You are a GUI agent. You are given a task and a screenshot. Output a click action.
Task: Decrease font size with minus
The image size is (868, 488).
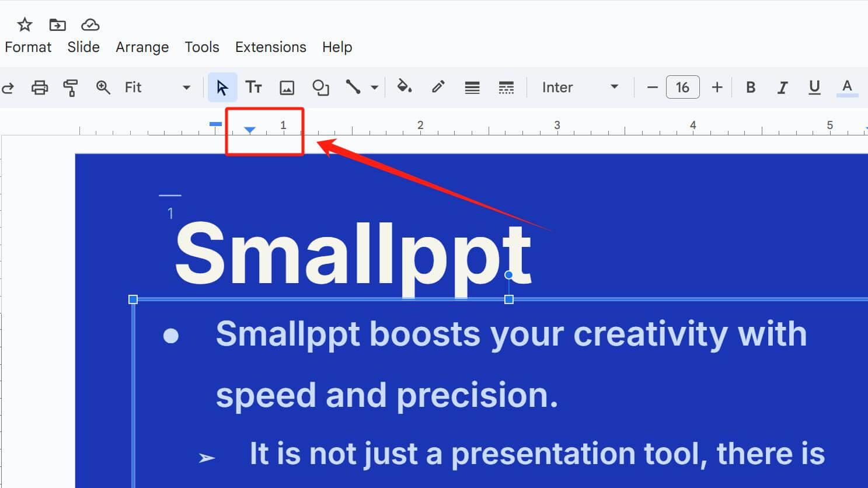pyautogui.click(x=653, y=88)
